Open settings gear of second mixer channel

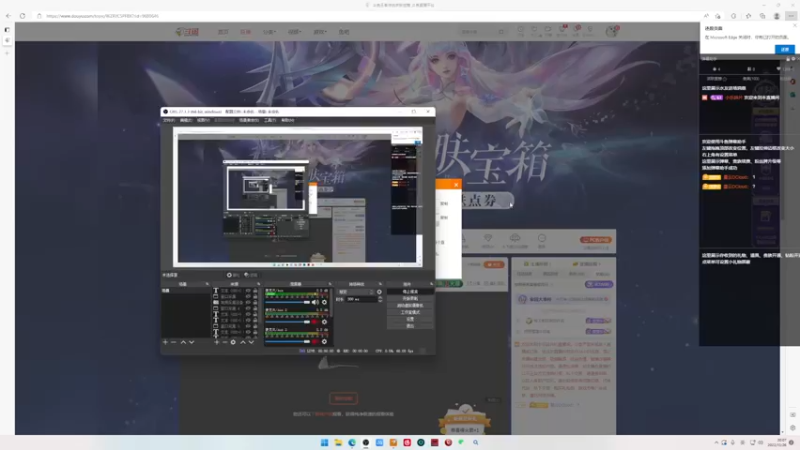[x=324, y=322]
